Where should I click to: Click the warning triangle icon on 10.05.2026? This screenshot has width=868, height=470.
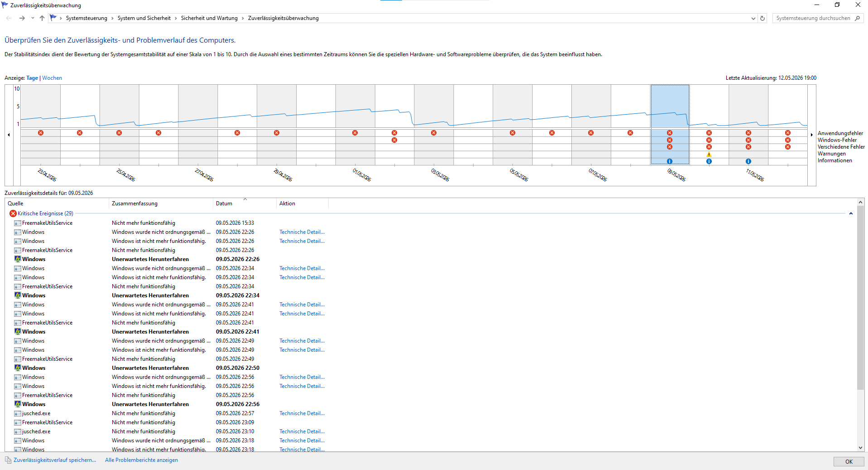coord(709,155)
